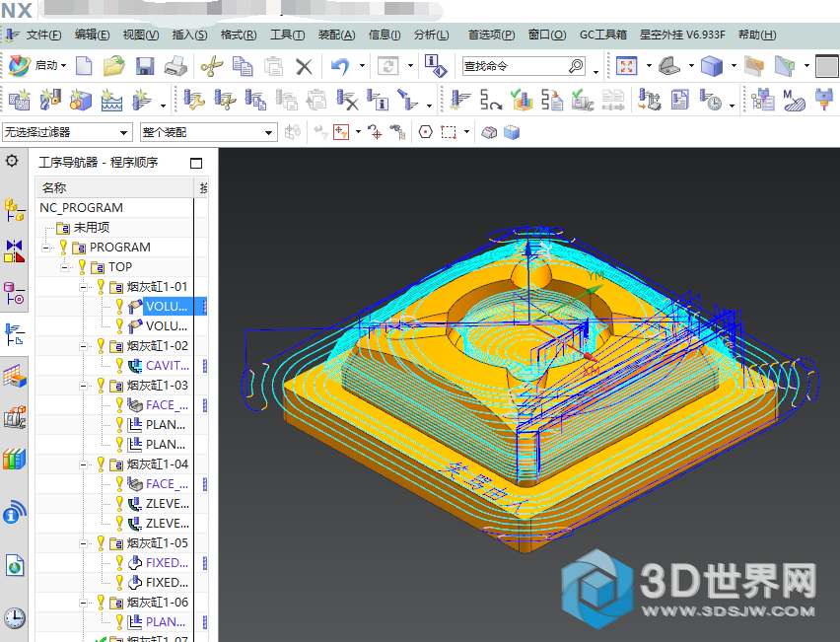Collapse the TOP tree node

coord(65,267)
